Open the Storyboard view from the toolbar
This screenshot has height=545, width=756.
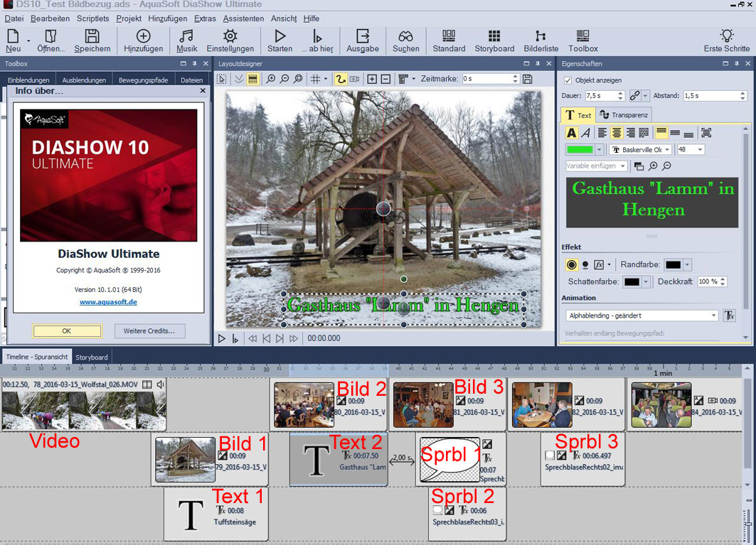[494, 40]
